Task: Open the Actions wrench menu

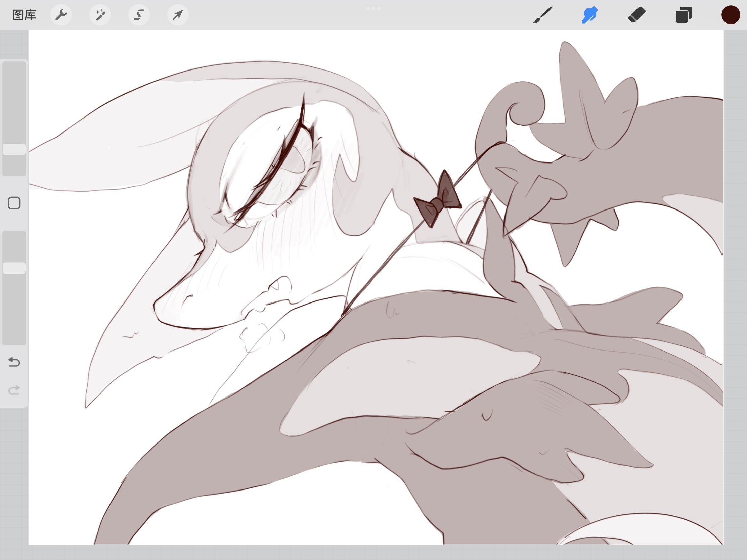Action: pos(61,15)
